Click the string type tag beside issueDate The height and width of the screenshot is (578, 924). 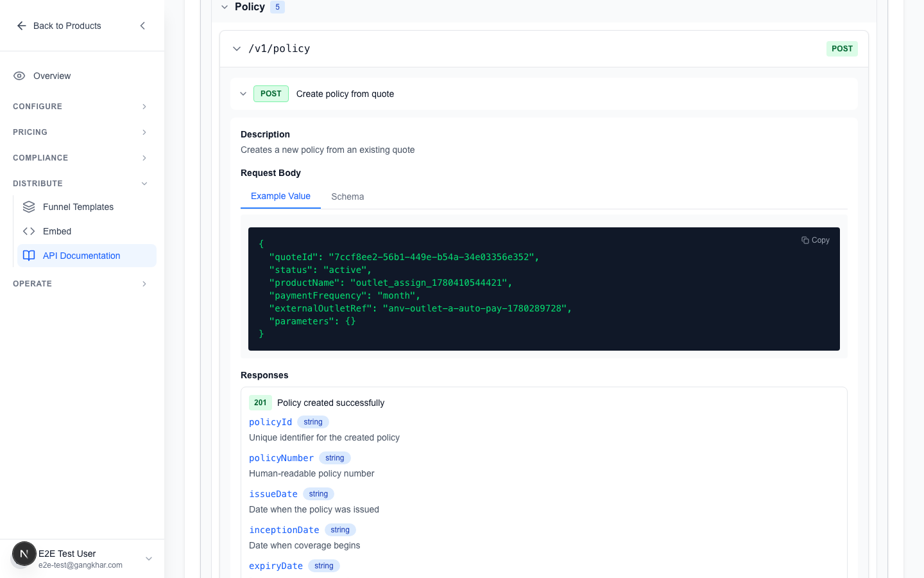(318, 494)
